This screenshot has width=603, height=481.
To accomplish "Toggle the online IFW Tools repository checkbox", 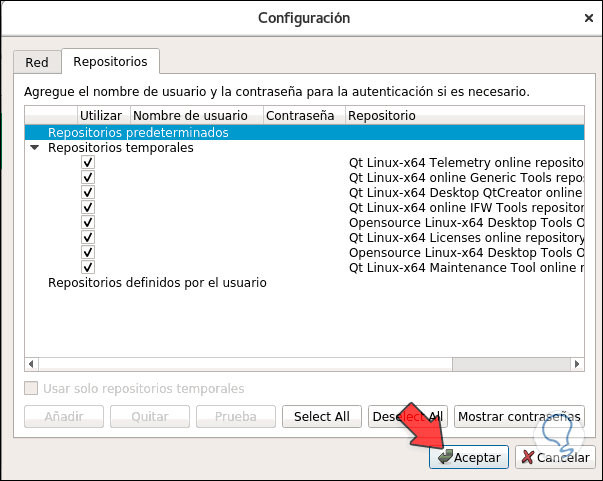I will (88, 207).
